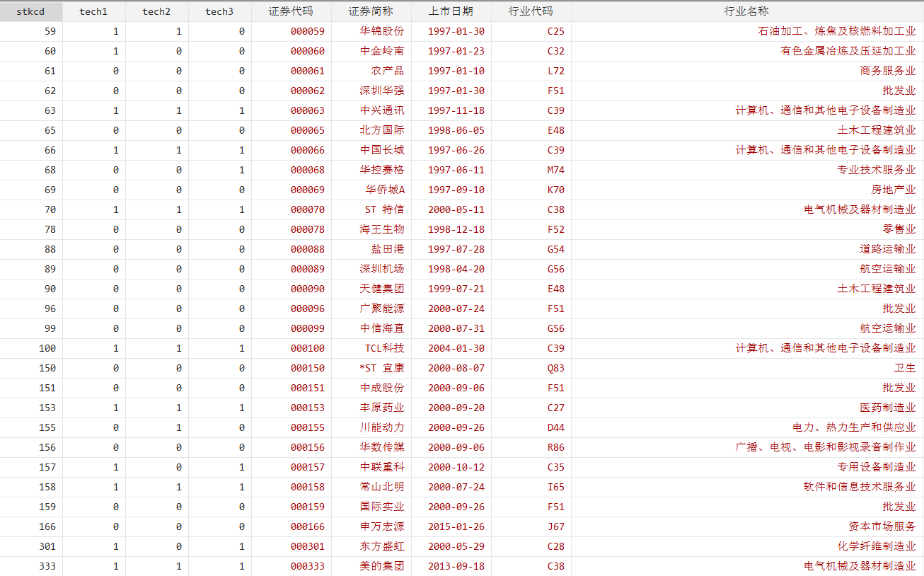Click the 行业名称 column header

pyautogui.click(x=747, y=11)
